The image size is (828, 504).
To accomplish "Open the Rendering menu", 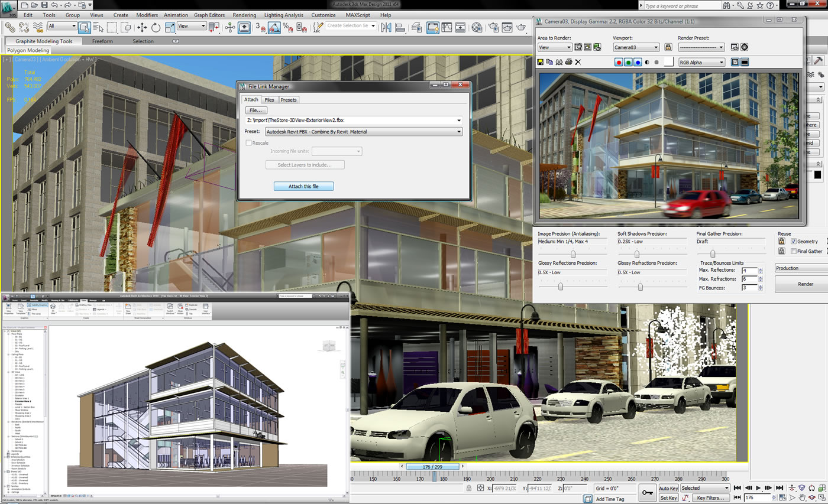I will click(244, 15).
